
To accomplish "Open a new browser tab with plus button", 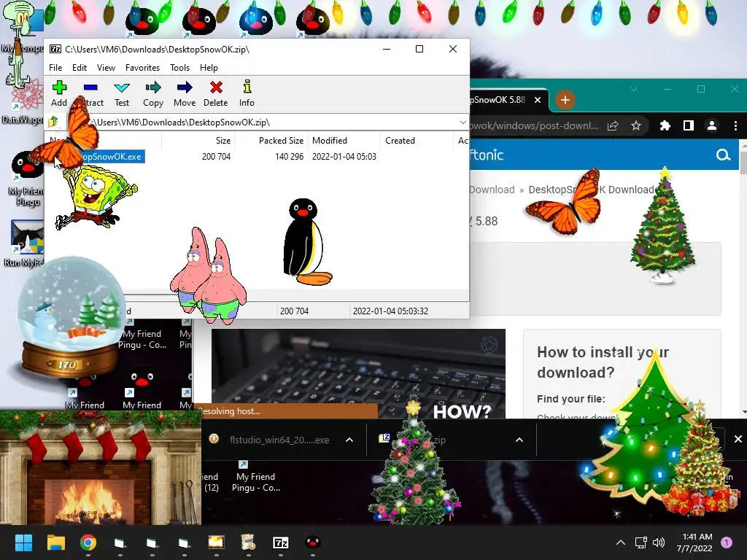I will tap(565, 100).
